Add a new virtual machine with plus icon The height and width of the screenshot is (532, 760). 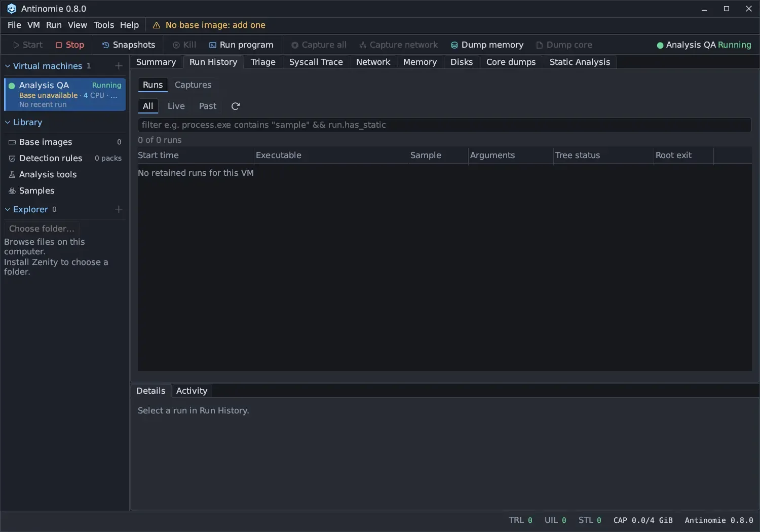click(x=119, y=66)
